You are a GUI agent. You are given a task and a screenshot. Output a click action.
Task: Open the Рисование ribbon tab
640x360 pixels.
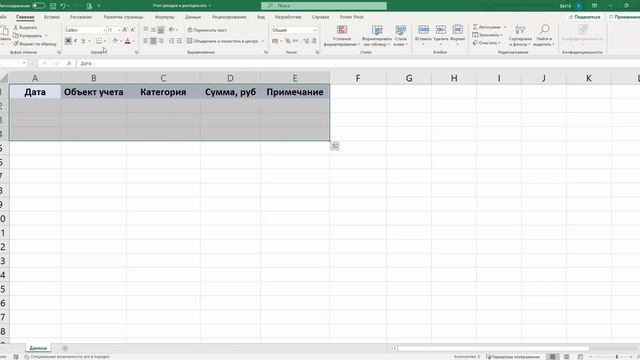coord(81,17)
